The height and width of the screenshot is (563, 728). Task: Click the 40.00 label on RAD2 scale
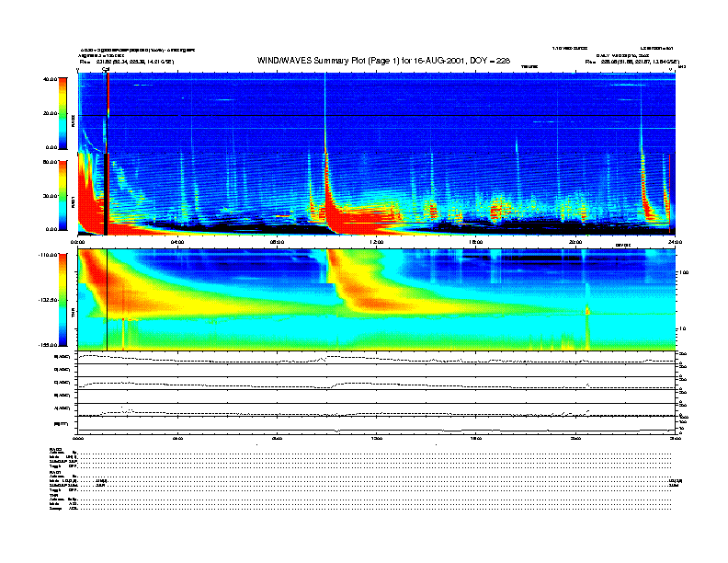[50, 79]
